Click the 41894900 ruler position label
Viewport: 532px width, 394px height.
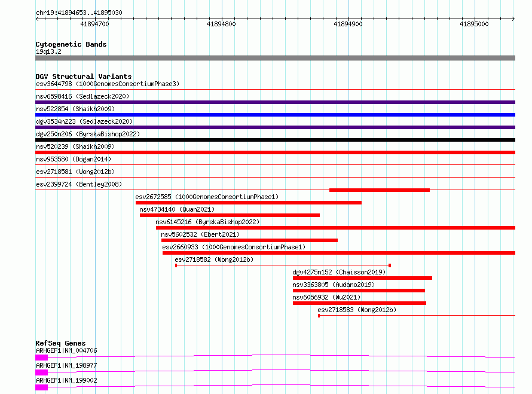(348, 24)
